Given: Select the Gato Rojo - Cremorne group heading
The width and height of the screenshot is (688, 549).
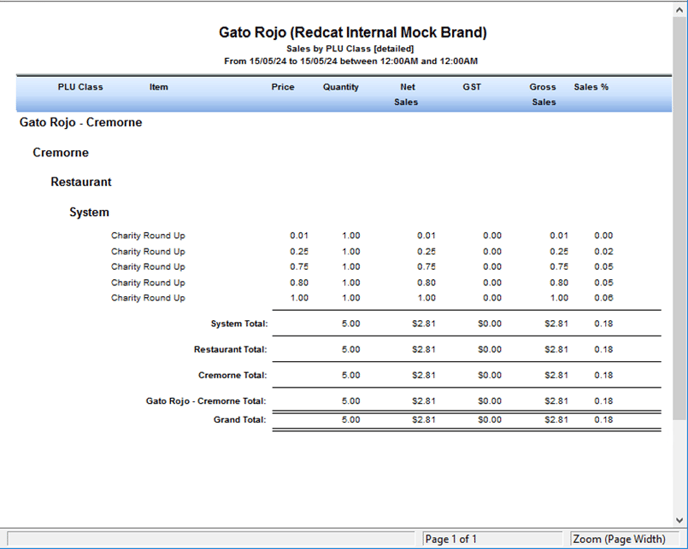Looking at the screenshot, I should point(81,122).
